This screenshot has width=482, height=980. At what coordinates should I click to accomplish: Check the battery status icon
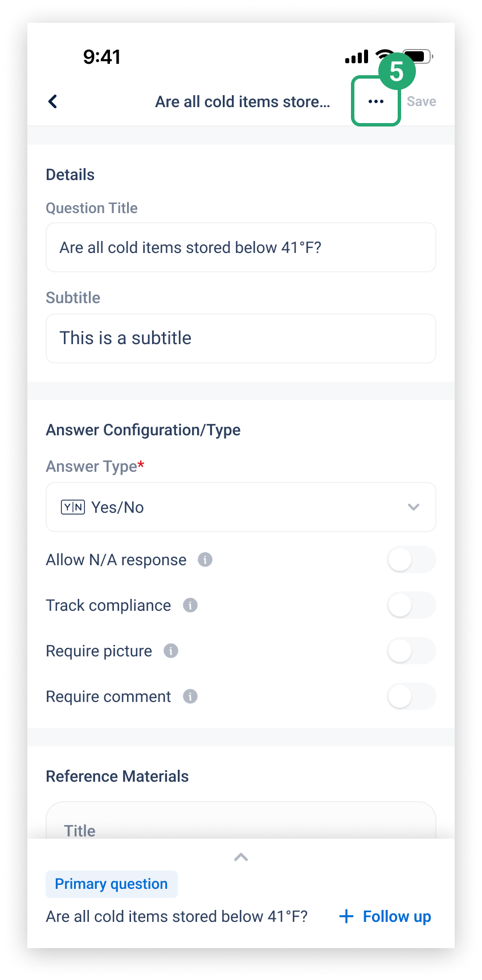(x=419, y=56)
